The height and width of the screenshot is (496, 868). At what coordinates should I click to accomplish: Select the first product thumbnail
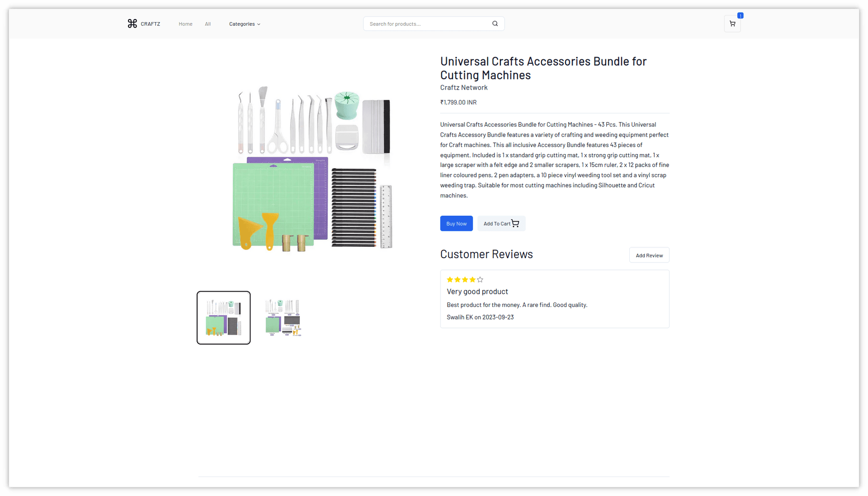(223, 318)
